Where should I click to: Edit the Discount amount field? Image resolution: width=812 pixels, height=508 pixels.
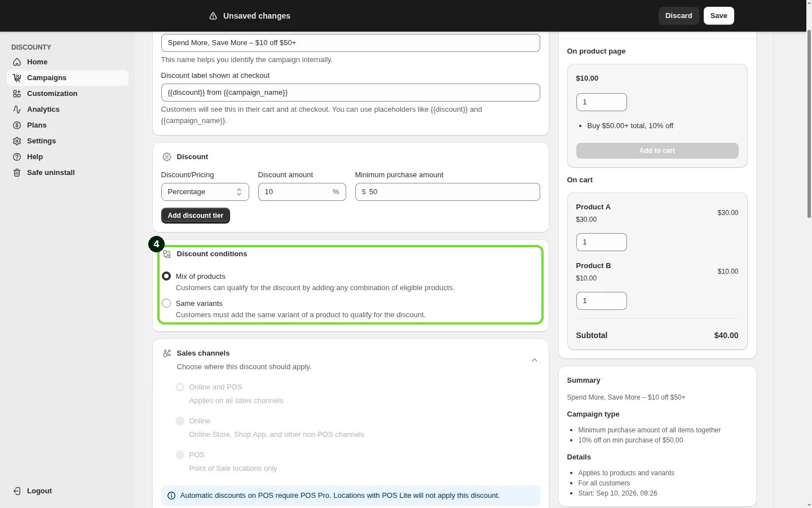(302, 192)
